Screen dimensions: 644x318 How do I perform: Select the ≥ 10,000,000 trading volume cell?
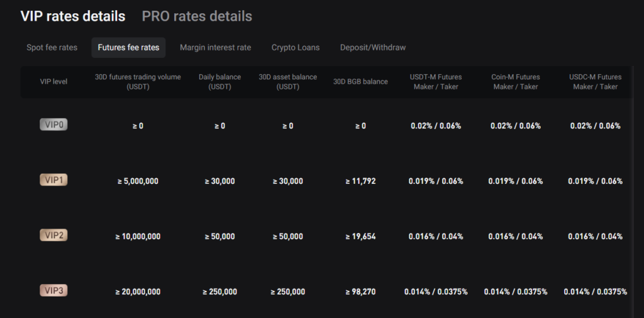click(138, 237)
